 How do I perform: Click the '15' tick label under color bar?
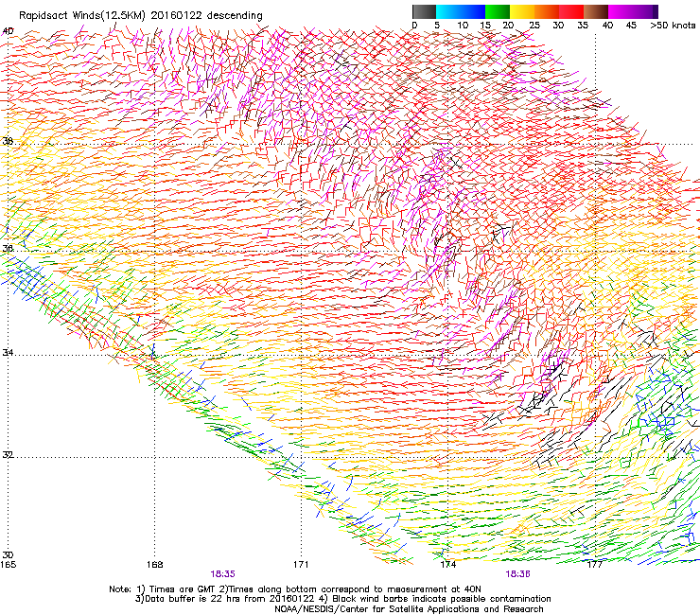(485, 25)
